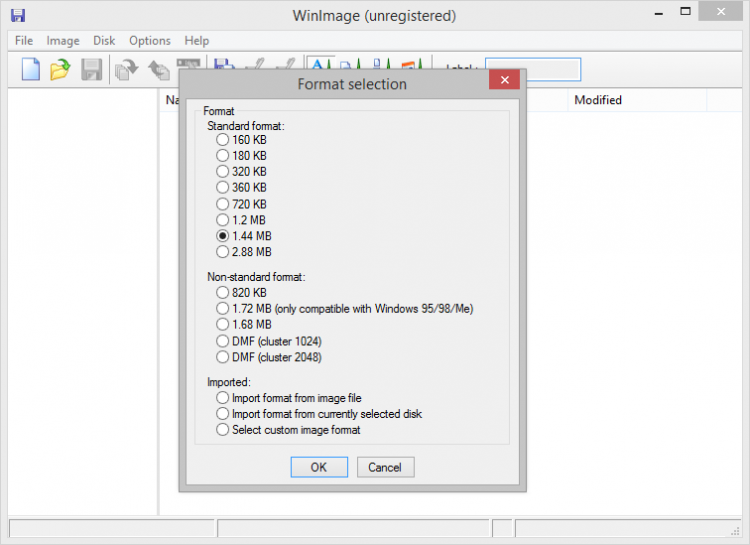Open the File menu
750x545 pixels.
(x=24, y=41)
